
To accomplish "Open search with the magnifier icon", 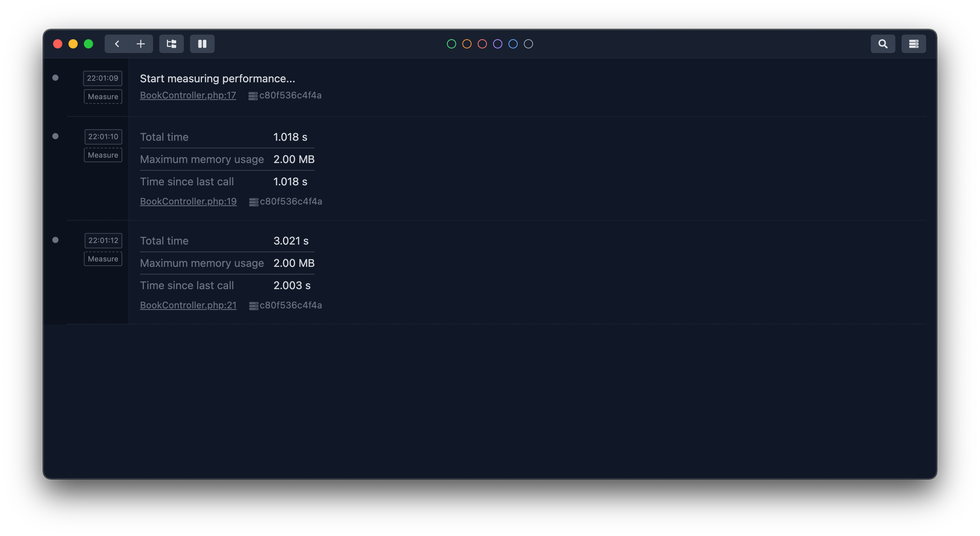I will [x=883, y=43].
